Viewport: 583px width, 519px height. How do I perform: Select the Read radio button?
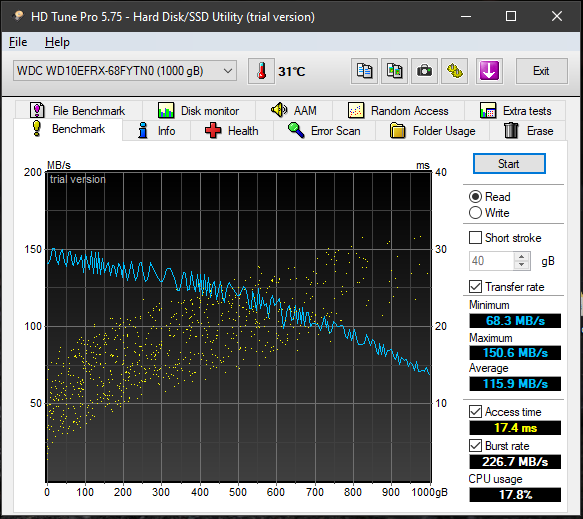475,196
